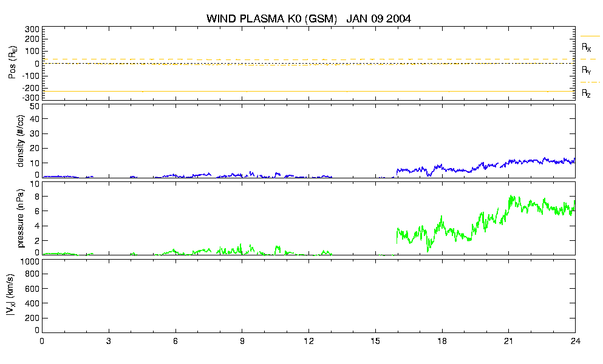Click the date JAN 09 2004 in title
The width and height of the screenshot is (603, 364).
[x=378, y=18]
